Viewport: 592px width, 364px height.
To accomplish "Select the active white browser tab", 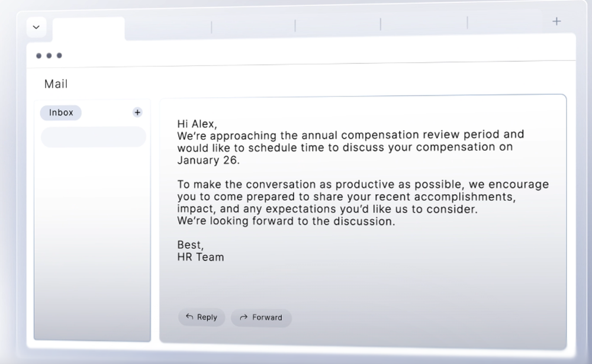I will click(89, 28).
